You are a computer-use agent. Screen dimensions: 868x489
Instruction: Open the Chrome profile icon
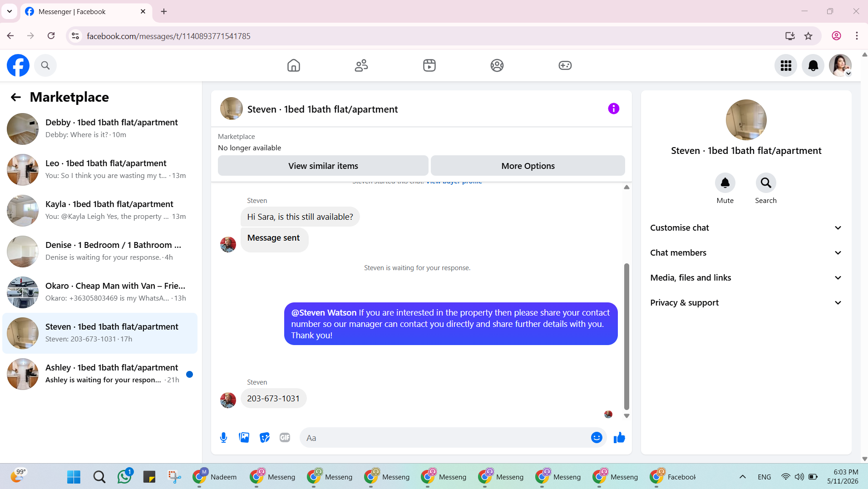pos(836,36)
